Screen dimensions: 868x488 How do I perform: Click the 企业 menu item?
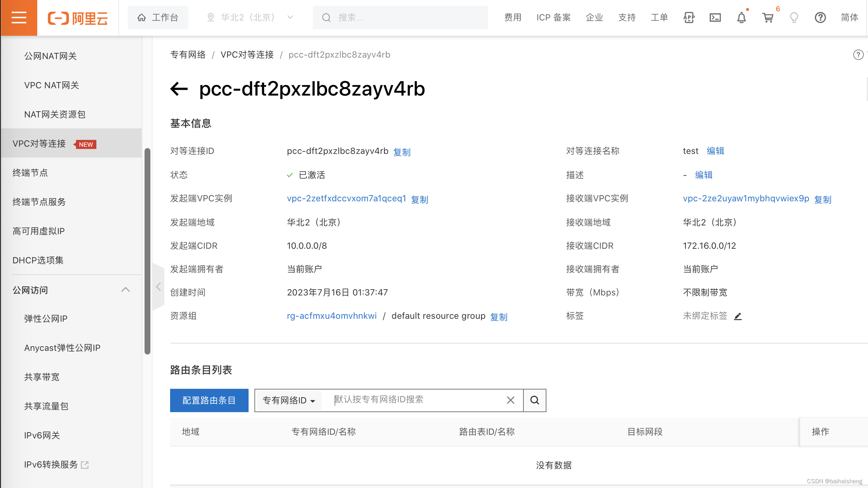click(x=594, y=17)
